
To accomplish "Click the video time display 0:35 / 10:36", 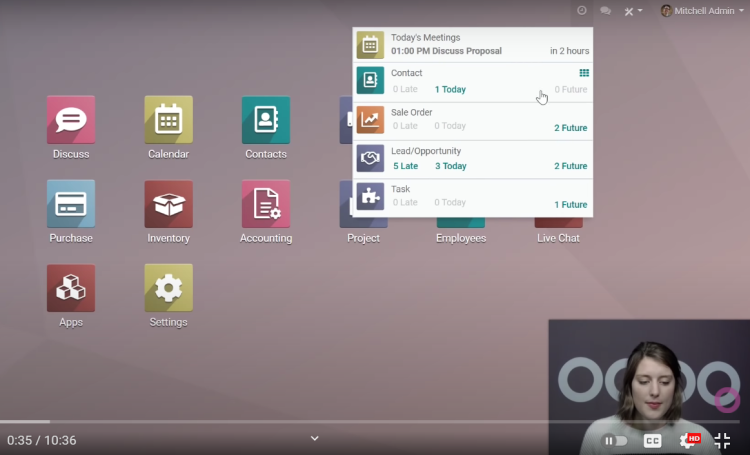I will point(42,440).
